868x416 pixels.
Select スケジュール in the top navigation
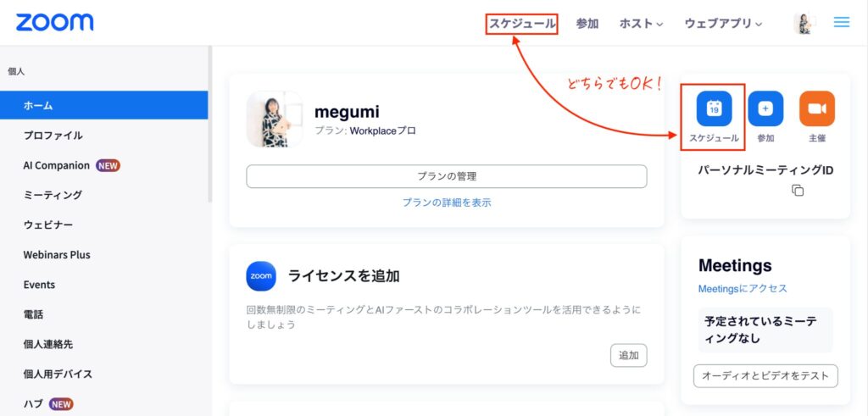[522, 24]
